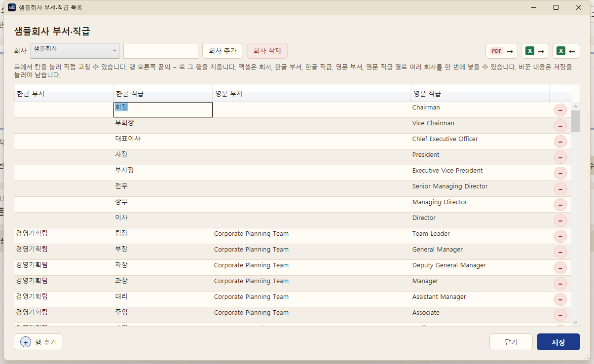Viewport: 594px width, 364px height.
Task: Delete the Chairman row with minus icon
Action: click(560, 110)
